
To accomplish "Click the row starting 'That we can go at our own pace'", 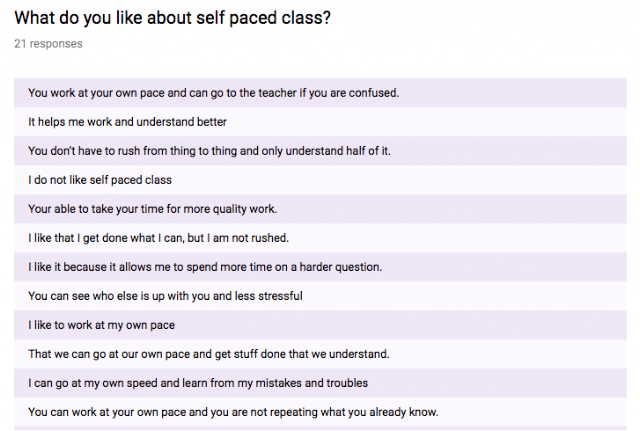I will (x=208, y=354).
